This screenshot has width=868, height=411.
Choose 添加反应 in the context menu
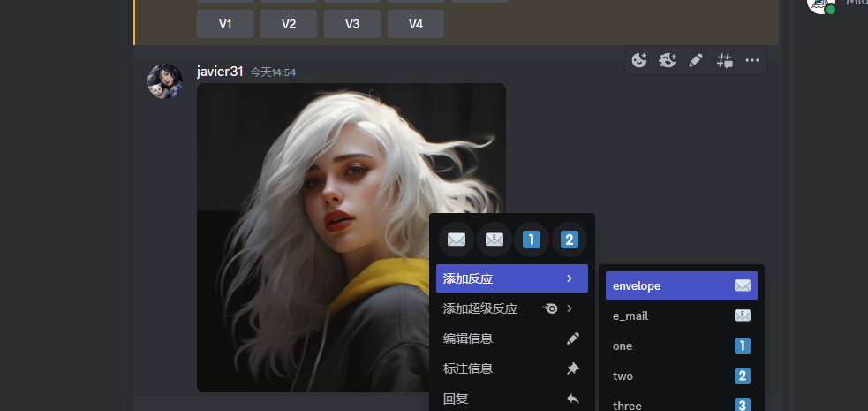click(x=512, y=278)
